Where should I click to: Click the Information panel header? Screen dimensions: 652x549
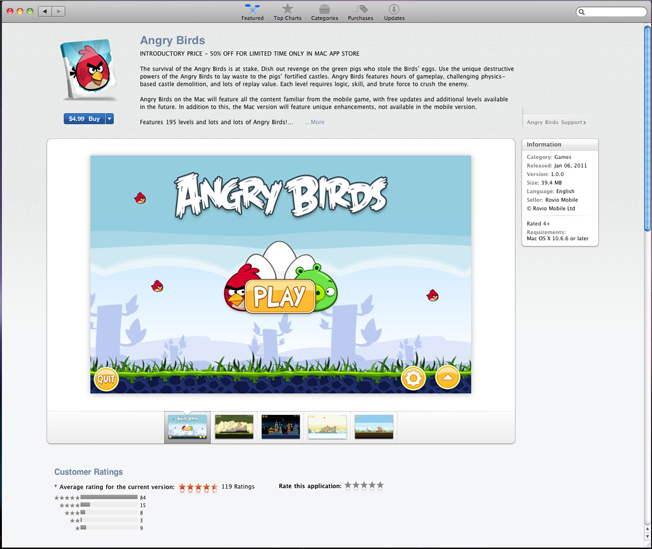(x=560, y=145)
